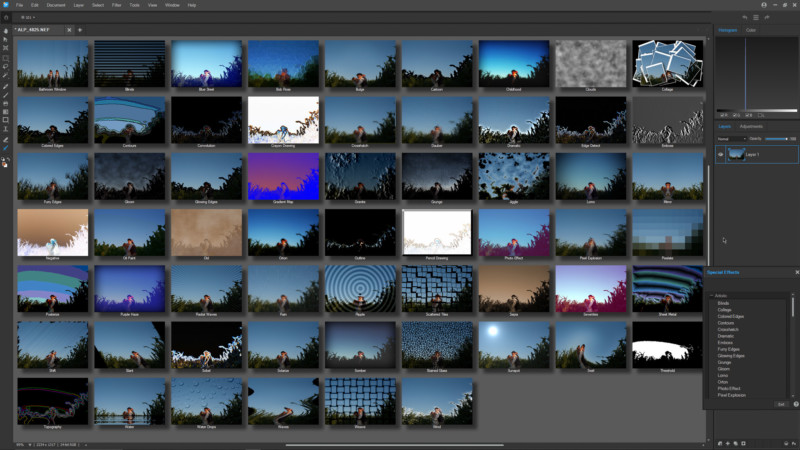The height and width of the screenshot is (450, 800).
Task: Select Blinds in effects list
Action: coord(723,303)
